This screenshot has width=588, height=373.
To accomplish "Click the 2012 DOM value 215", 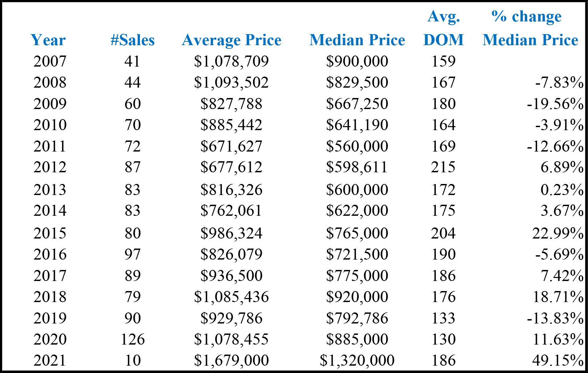I will [443, 167].
